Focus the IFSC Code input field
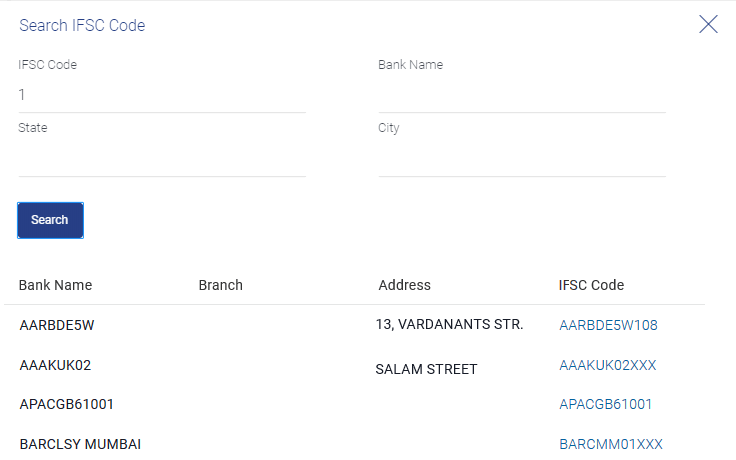The image size is (736, 460). tap(162, 95)
